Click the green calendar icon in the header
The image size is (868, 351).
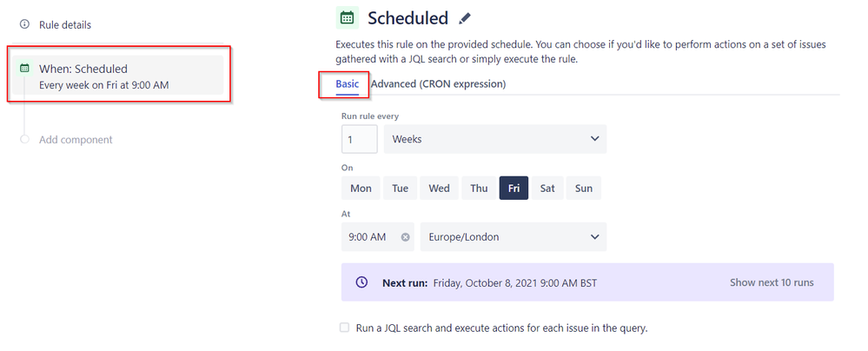tap(347, 17)
